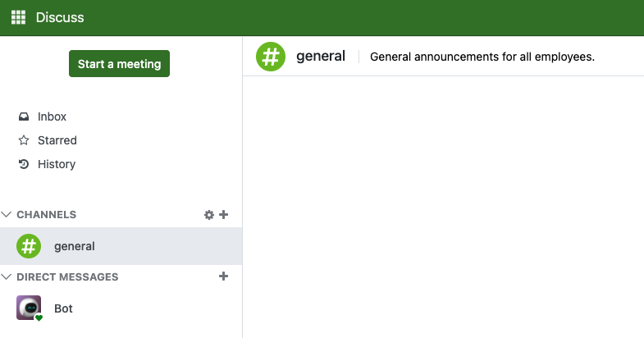The width and height of the screenshot is (644, 338).
Task: Click the large hash icon in thread header
Action: coord(270,56)
